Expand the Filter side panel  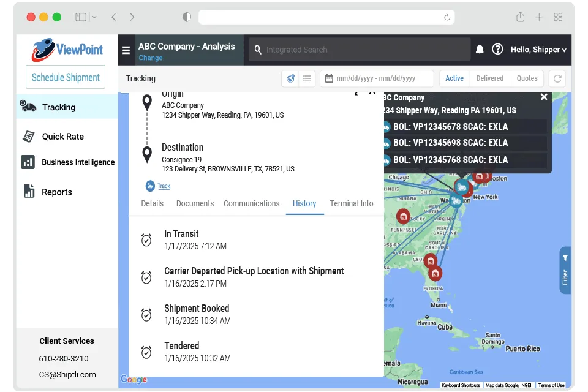point(565,271)
